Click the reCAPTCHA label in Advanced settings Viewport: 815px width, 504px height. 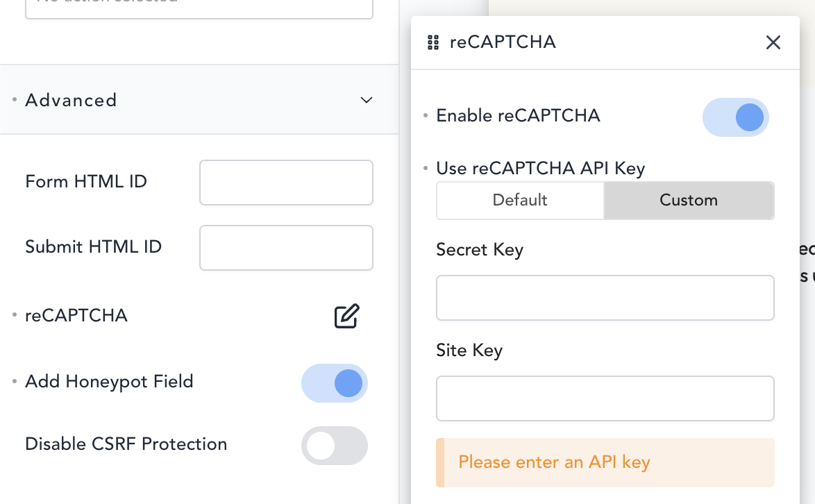pos(76,316)
